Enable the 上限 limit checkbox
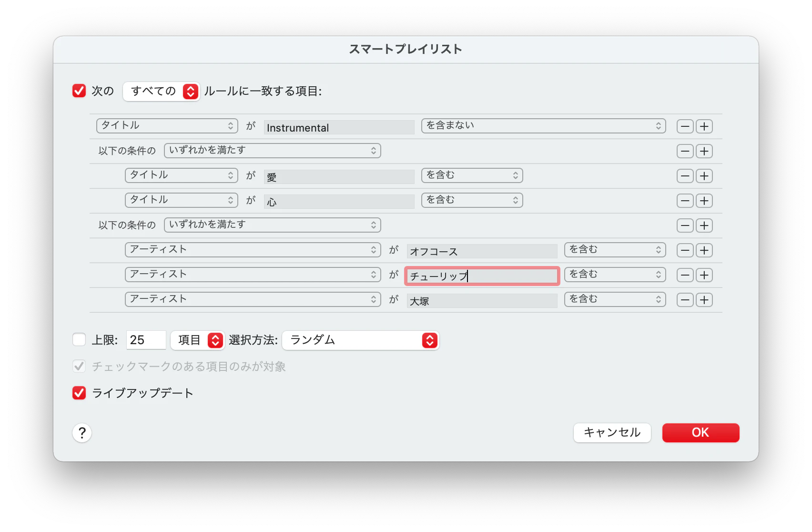 [x=79, y=339]
